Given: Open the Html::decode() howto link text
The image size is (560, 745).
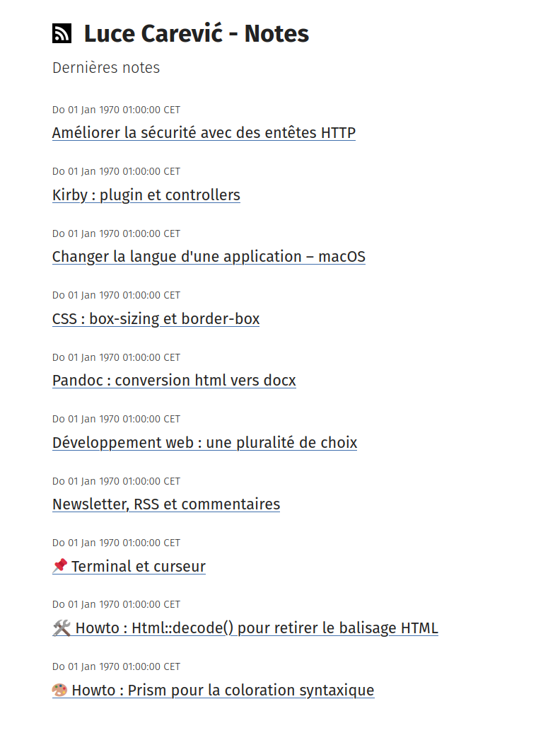Looking at the screenshot, I should click(x=257, y=628).
